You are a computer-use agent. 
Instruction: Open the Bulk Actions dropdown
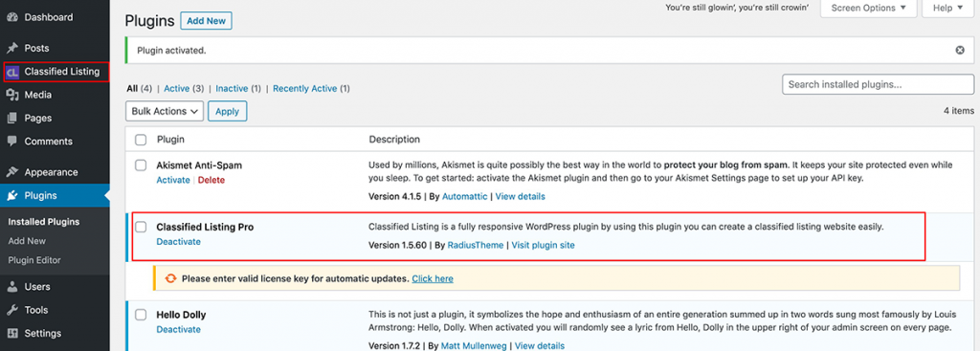(x=165, y=111)
